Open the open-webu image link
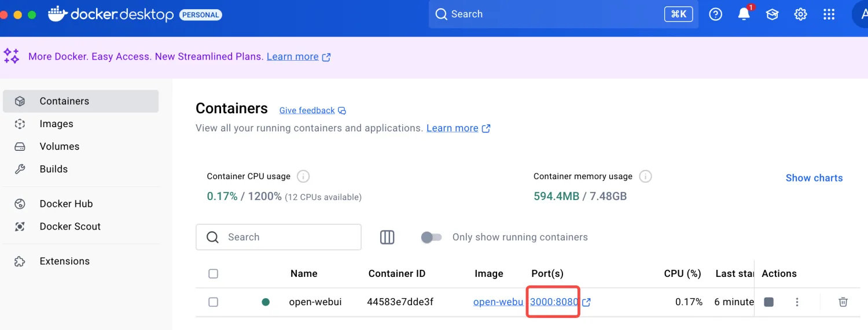This screenshot has height=330, width=868. coord(498,302)
